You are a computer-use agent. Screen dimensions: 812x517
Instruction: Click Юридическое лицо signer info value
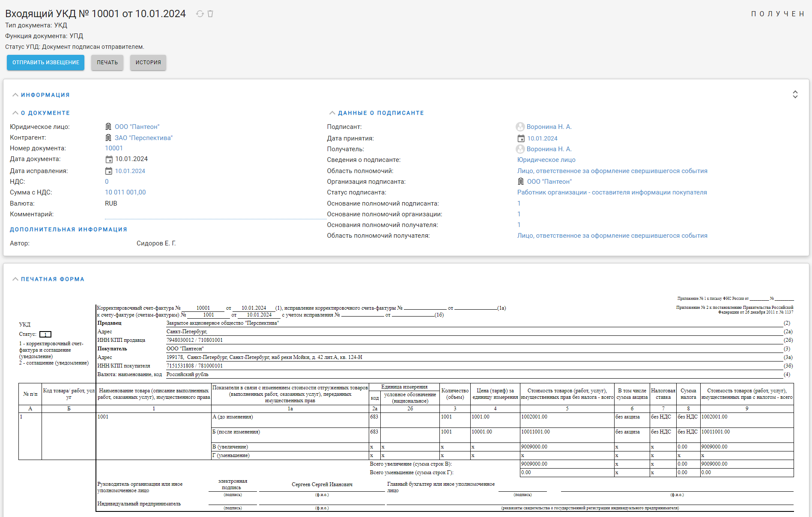tap(546, 160)
